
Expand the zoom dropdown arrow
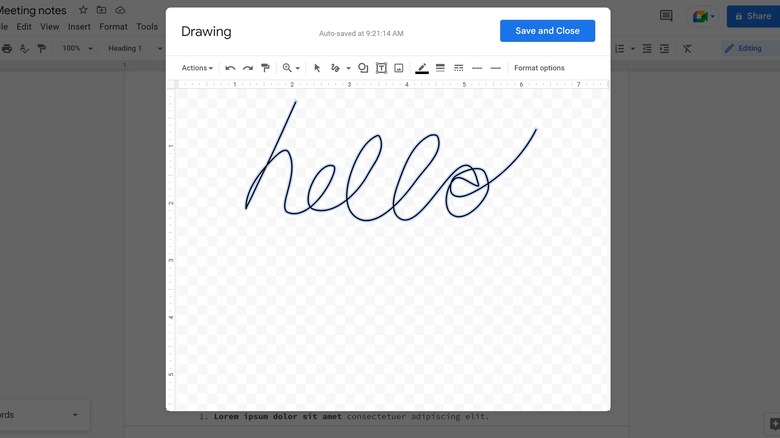click(x=297, y=68)
